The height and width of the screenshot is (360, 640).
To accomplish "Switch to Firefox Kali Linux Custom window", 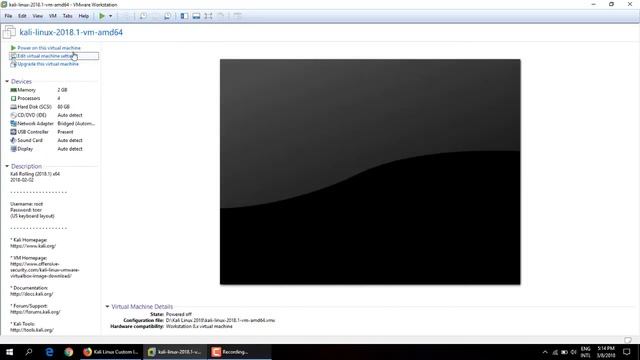I will [x=111, y=352].
